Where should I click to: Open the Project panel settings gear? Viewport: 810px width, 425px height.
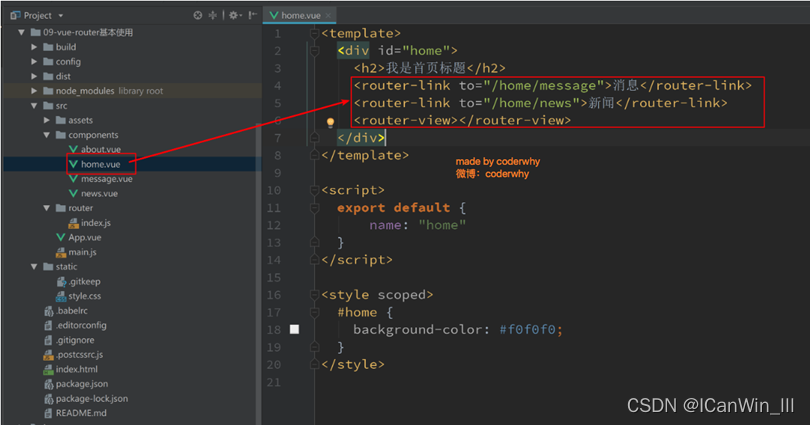(x=234, y=15)
